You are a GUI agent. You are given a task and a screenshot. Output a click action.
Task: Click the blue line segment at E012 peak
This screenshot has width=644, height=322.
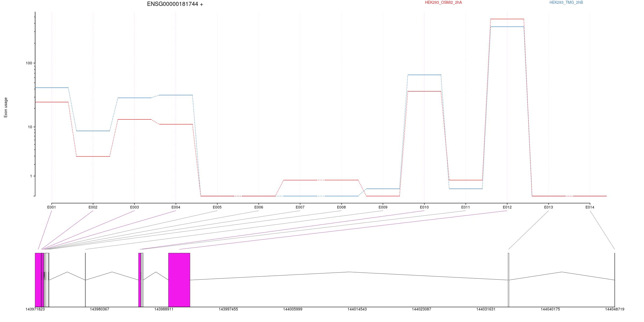click(507, 27)
